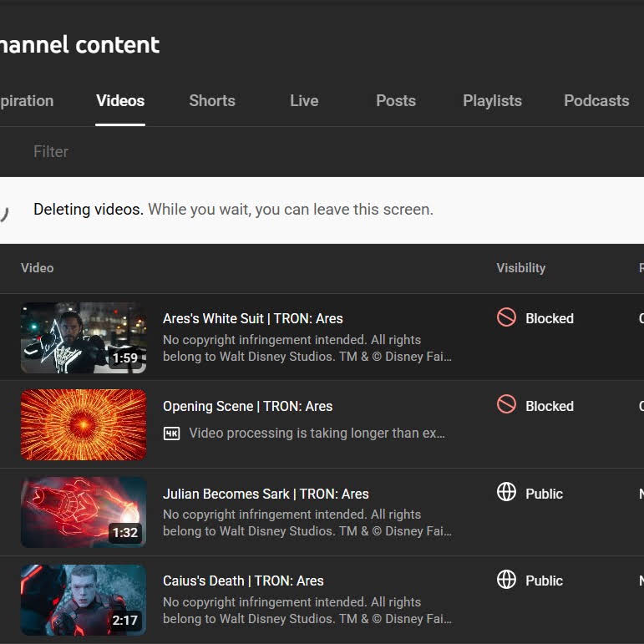Click the 1:59 duration badge
This screenshot has height=644, width=644.
pos(125,358)
